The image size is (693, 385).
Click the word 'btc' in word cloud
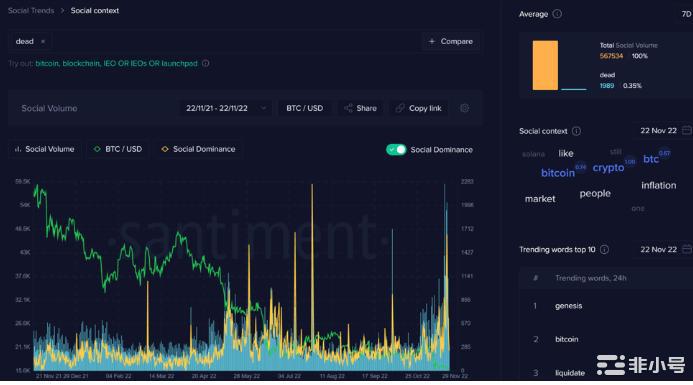coord(651,159)
